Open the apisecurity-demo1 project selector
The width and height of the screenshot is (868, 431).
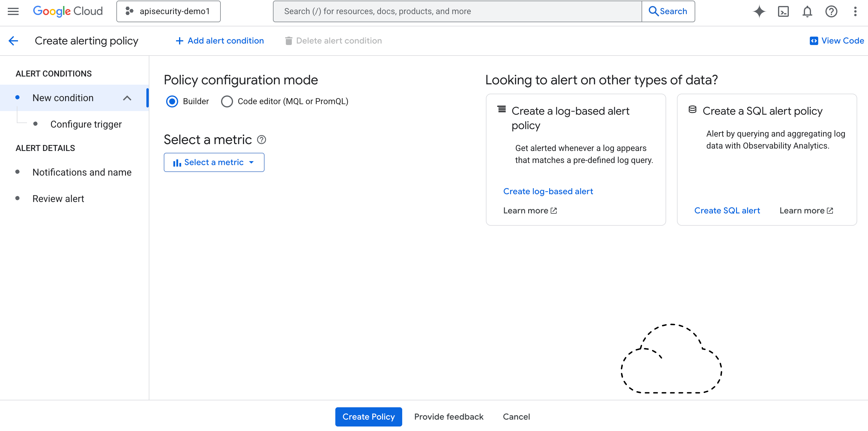(169, 11)
